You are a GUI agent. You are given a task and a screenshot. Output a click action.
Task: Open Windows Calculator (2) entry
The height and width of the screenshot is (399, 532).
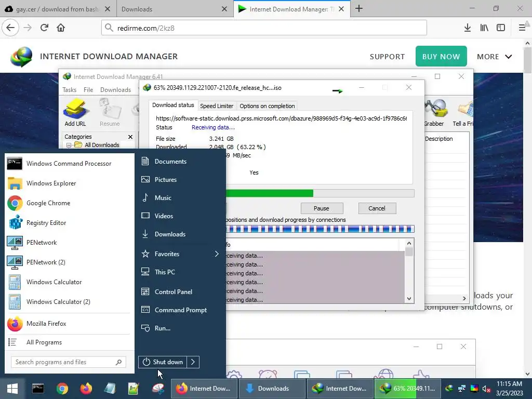tap(68, 302)
